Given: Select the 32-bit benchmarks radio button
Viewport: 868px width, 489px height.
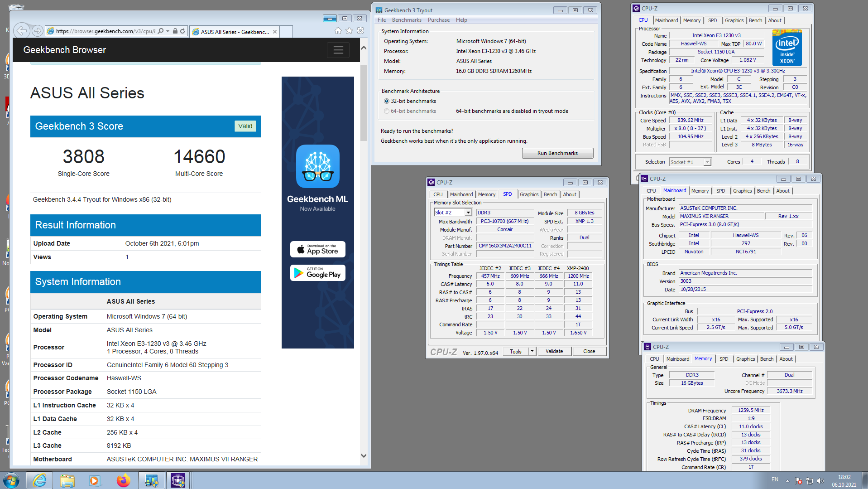Looking at the screenshot, I should pos(387,101).
